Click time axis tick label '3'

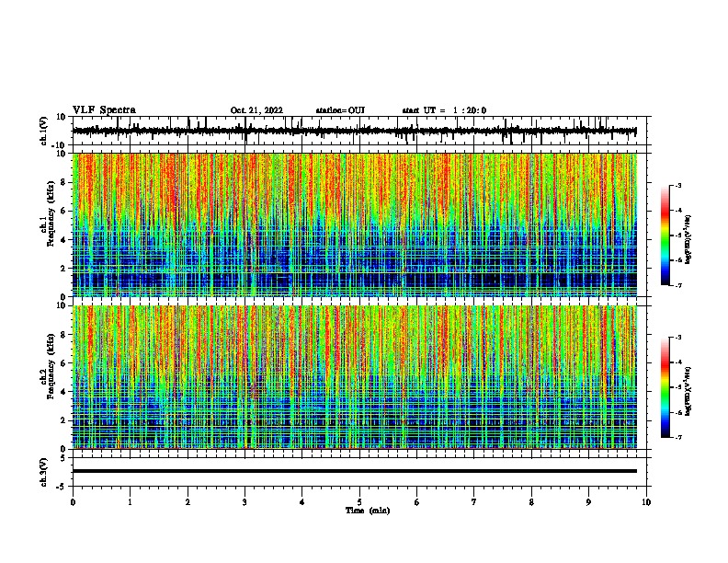(x=245, y=502)
